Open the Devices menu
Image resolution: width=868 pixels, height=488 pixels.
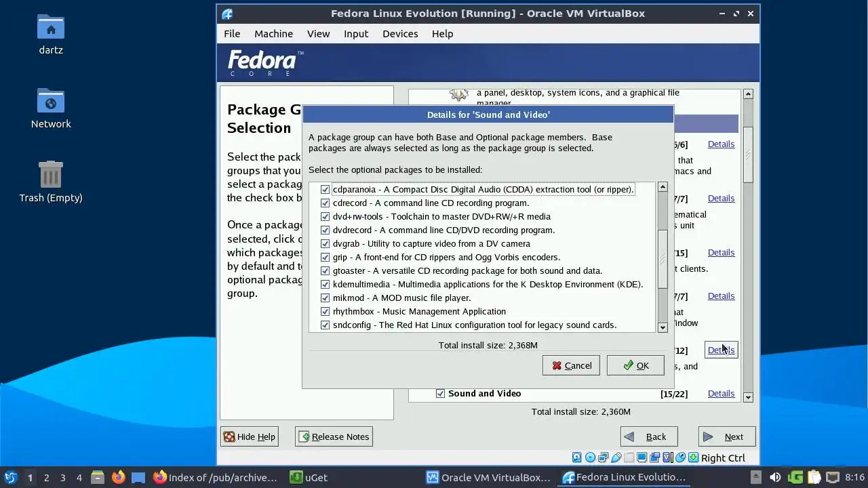point(400,34)
